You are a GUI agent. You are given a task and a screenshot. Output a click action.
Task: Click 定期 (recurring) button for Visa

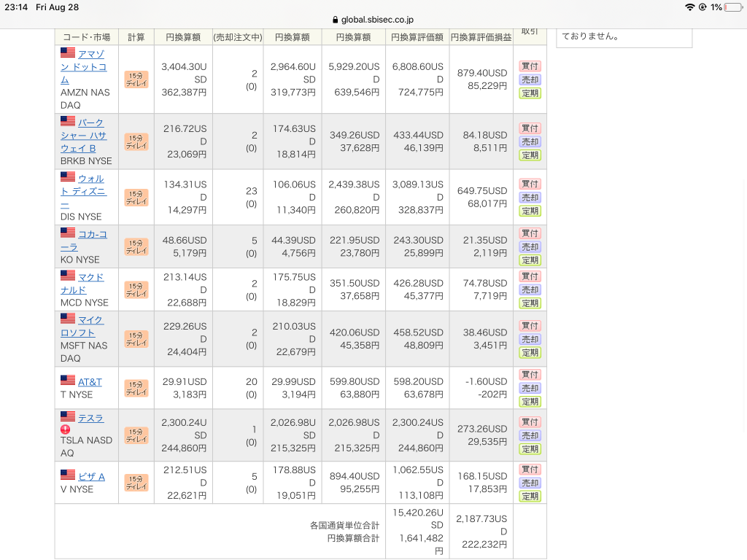point(530,496)
